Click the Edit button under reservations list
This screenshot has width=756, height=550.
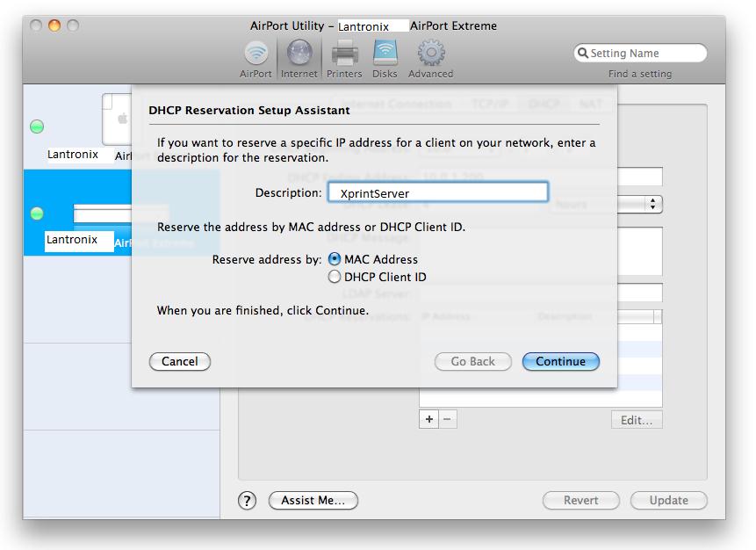click(x=636, y=420)
